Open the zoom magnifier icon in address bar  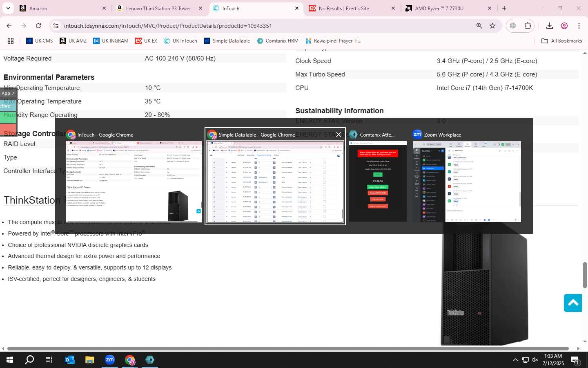tap(479, 26)
